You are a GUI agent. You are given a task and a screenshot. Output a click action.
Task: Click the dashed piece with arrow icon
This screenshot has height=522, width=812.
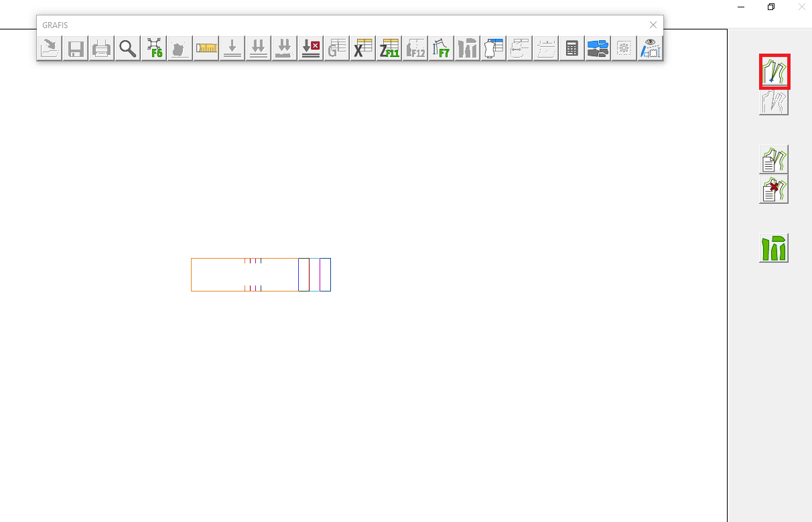(x=520, y=48)
